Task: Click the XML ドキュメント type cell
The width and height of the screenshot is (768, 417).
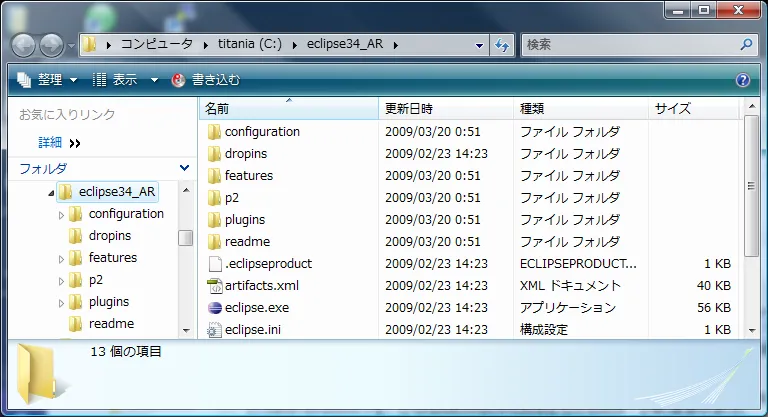Action: pos(570,286)
